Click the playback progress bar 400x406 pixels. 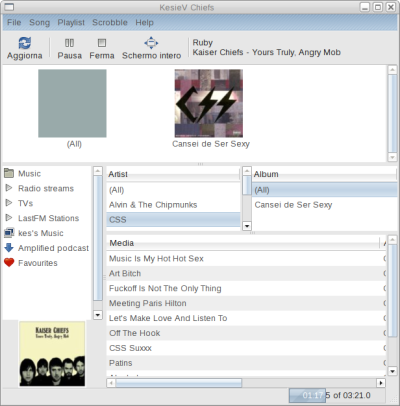click(337, 395)
